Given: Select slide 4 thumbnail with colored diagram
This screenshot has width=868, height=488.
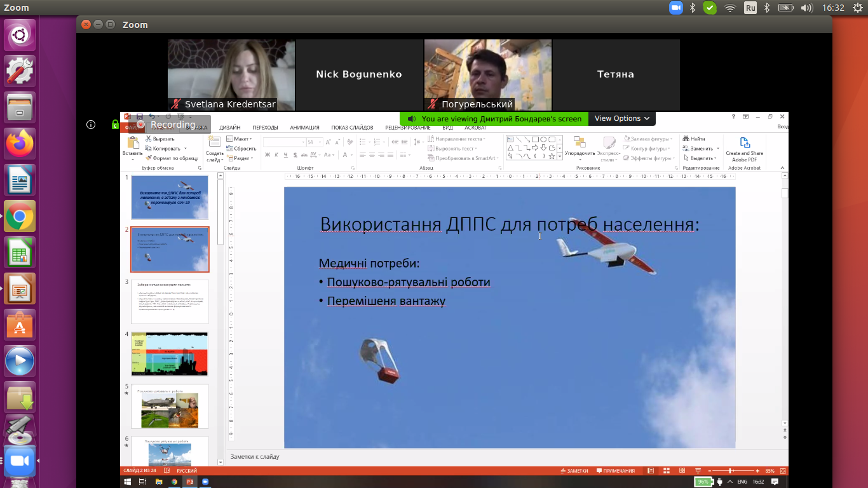Looking at the screenshot, I should pyautogui.click(x=170, y=354).
